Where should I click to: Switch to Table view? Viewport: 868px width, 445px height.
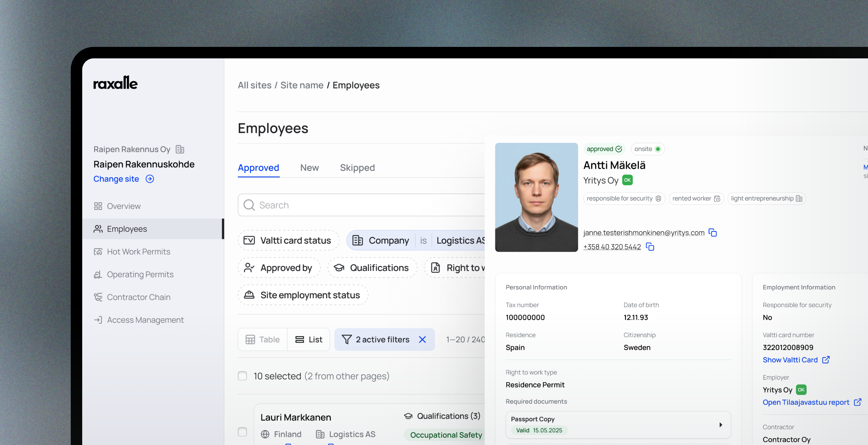[x=262, y=339]
